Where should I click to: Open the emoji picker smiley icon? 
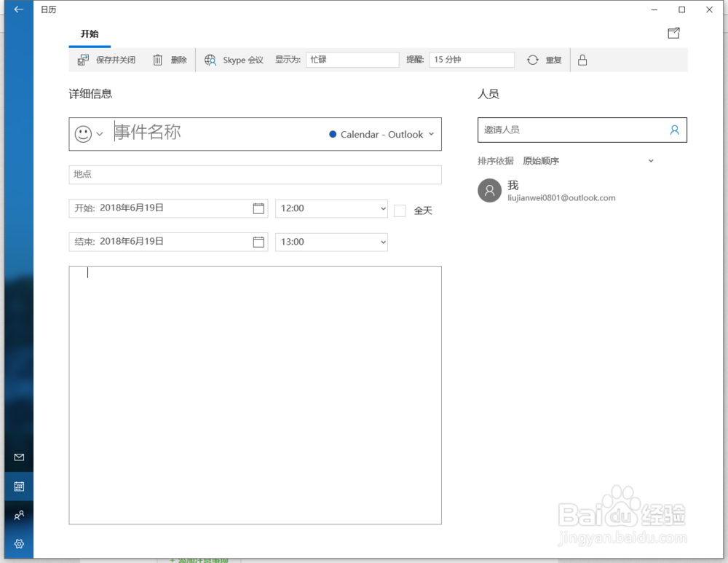coord(83,134)
